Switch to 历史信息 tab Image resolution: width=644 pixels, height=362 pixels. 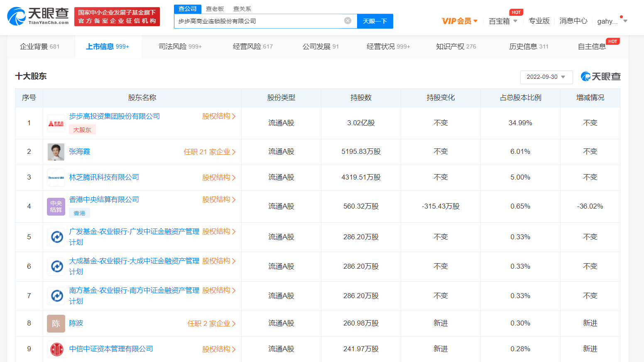point(529,46)
